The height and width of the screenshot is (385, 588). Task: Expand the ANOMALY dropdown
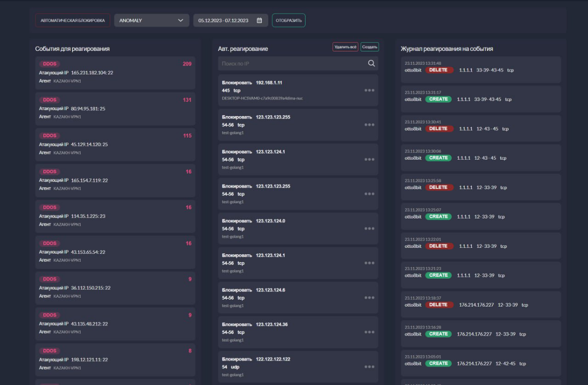pyautogui.click(x=152, y=20)
